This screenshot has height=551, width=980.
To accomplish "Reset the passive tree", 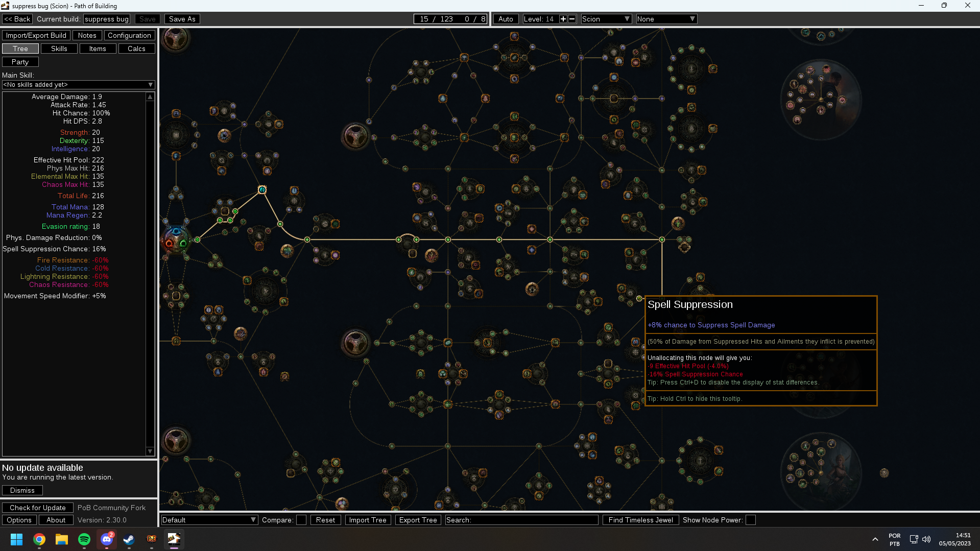I will coord(325,520).
